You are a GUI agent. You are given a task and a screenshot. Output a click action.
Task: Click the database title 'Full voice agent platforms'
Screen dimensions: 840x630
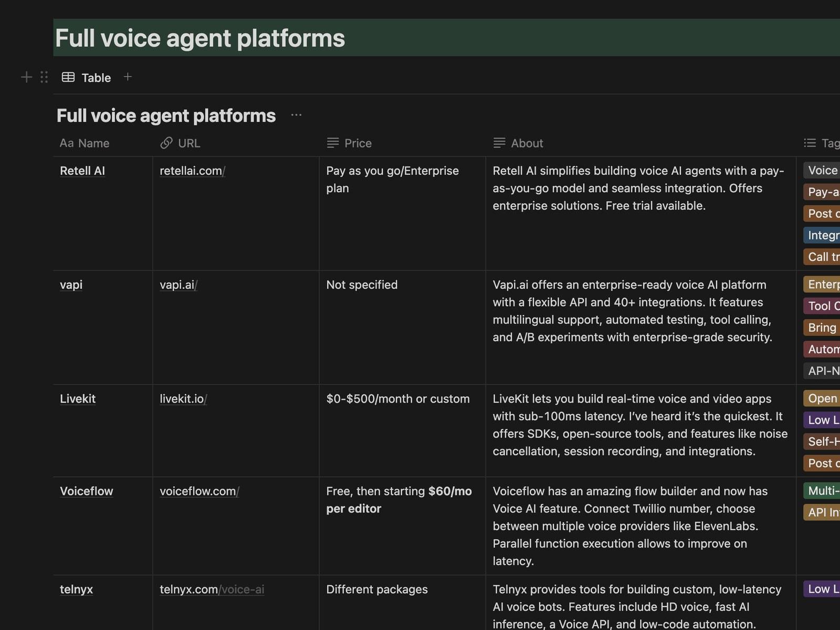(166, 115)
